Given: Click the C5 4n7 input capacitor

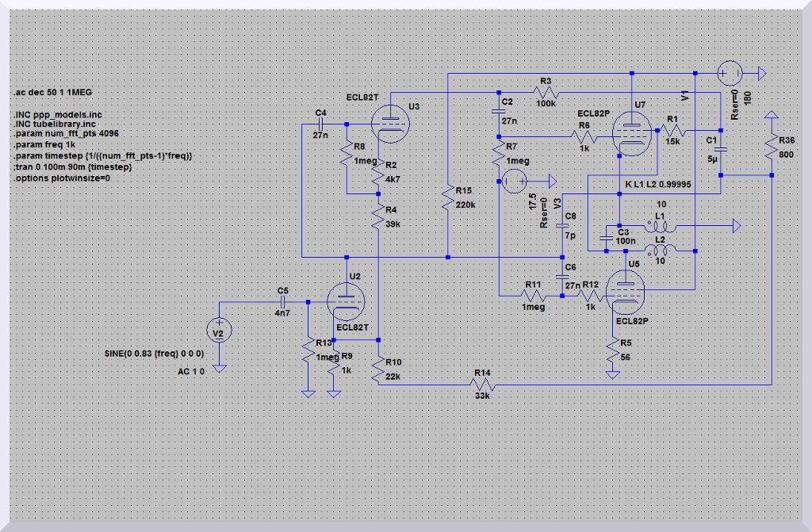Looking at the screenshot, I should click(x=283, y=302).
